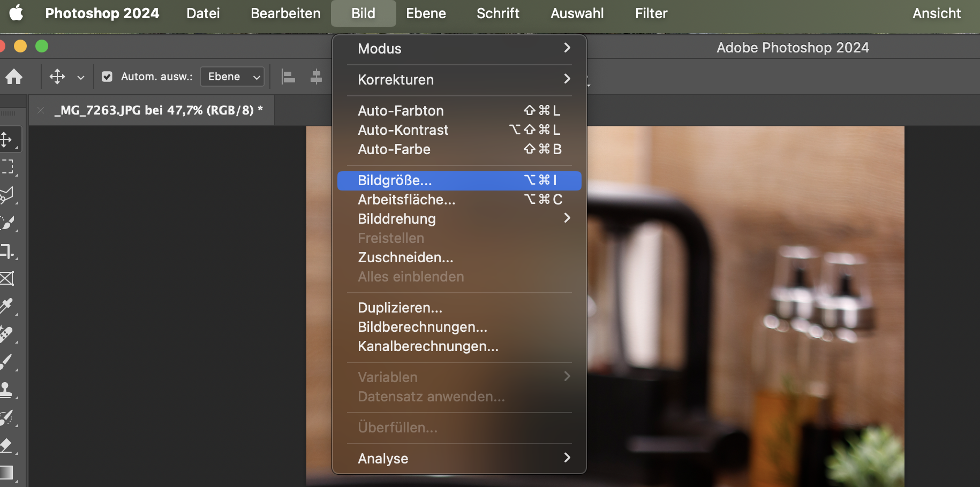Choose Zuschneiden... menu entry
This screenshot has width=980, height=487.
[459, 257]
